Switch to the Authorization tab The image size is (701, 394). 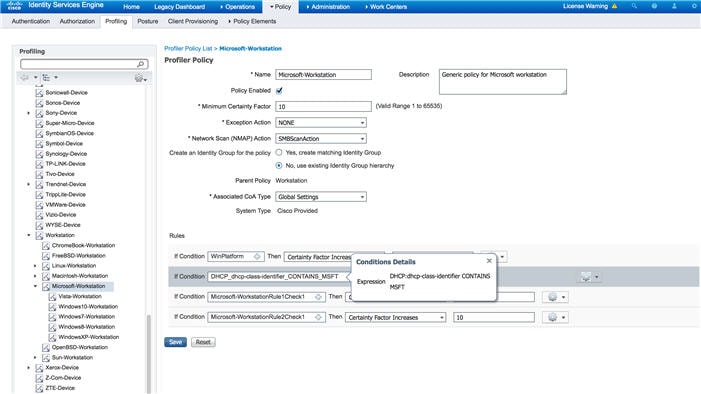[x=77, y=21]
